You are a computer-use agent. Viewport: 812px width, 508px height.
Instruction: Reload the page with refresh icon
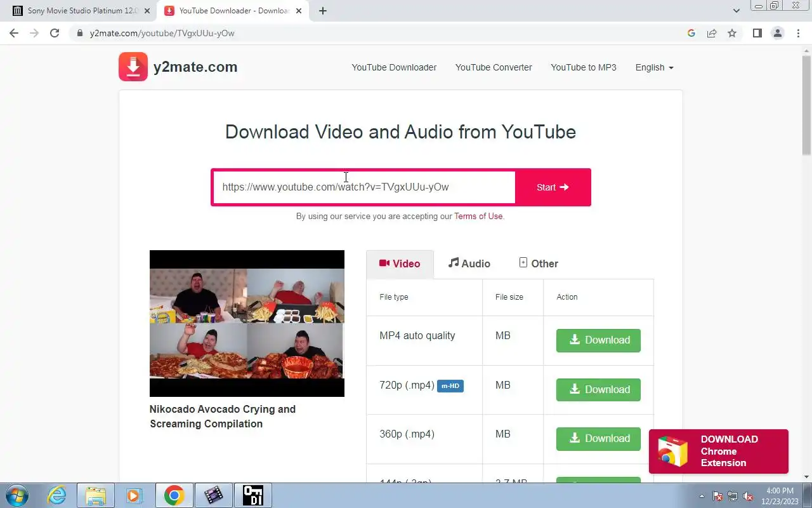55,33
